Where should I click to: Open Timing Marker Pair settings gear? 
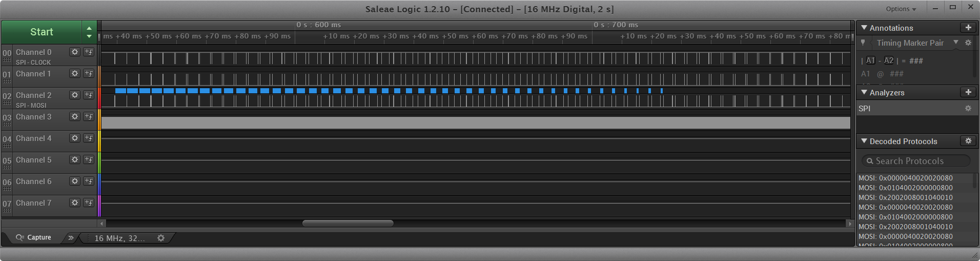968,43
